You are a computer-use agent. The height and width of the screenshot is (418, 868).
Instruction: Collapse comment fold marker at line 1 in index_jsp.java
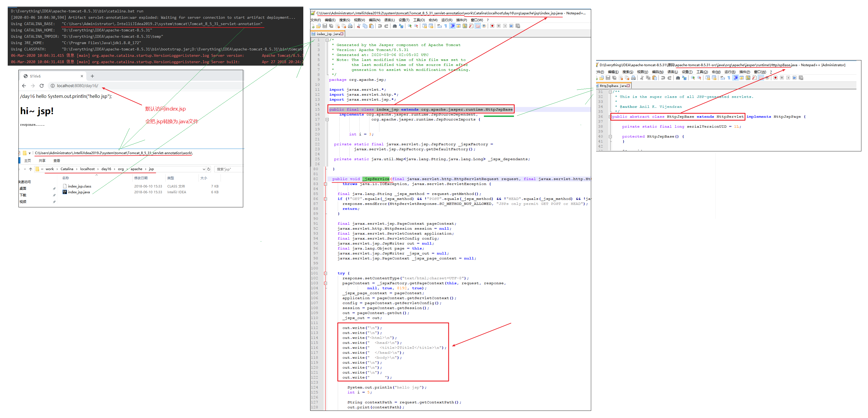click(x=327, y=40)
